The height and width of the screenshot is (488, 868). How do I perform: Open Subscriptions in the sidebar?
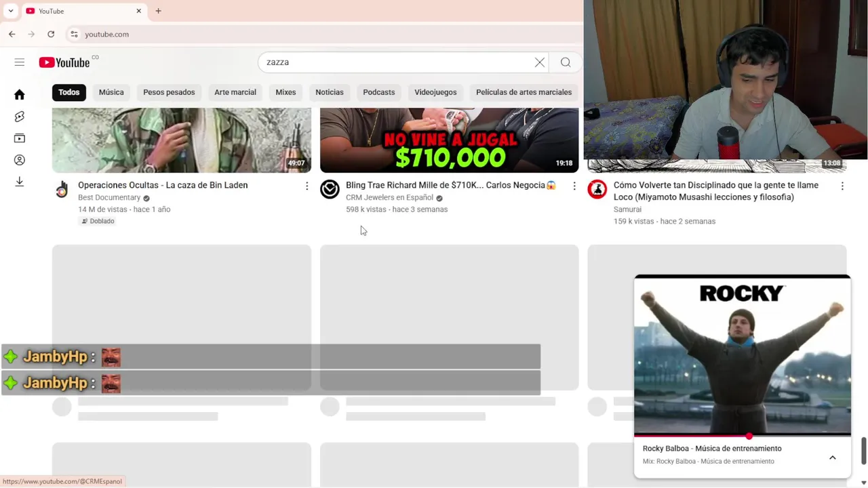[x=20, y=138]
